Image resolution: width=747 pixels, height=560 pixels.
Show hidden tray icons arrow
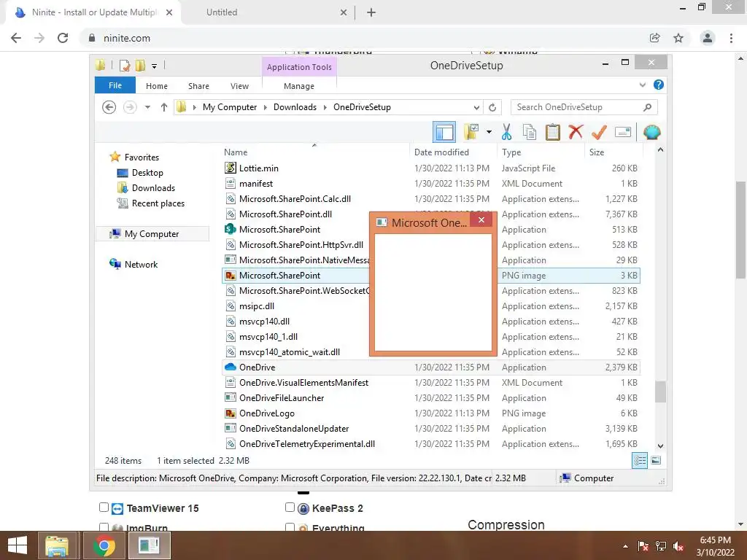click(625, 546)
